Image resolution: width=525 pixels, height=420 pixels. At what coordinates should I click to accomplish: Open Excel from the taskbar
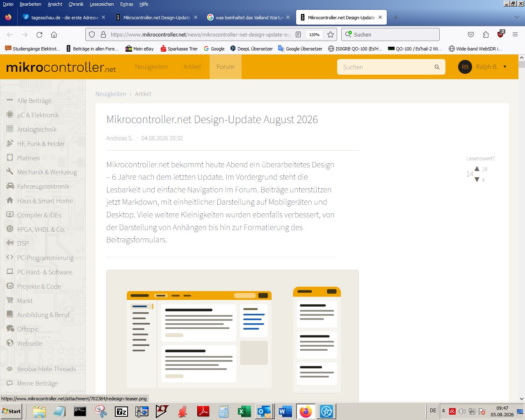pyautogui.click(x=244, y=411)
